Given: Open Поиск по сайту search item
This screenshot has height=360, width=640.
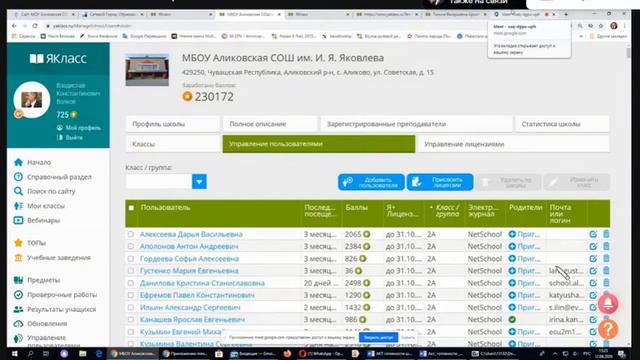Looking at the screenshot, I should pyautogui.click(x=44, y=191).
